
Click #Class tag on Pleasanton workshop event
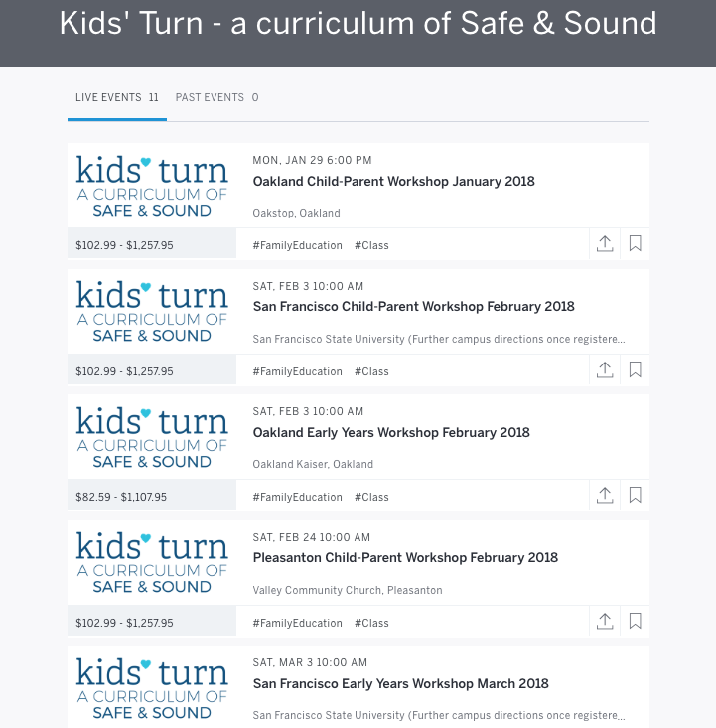pyautogui.click(x=371, y=623)
